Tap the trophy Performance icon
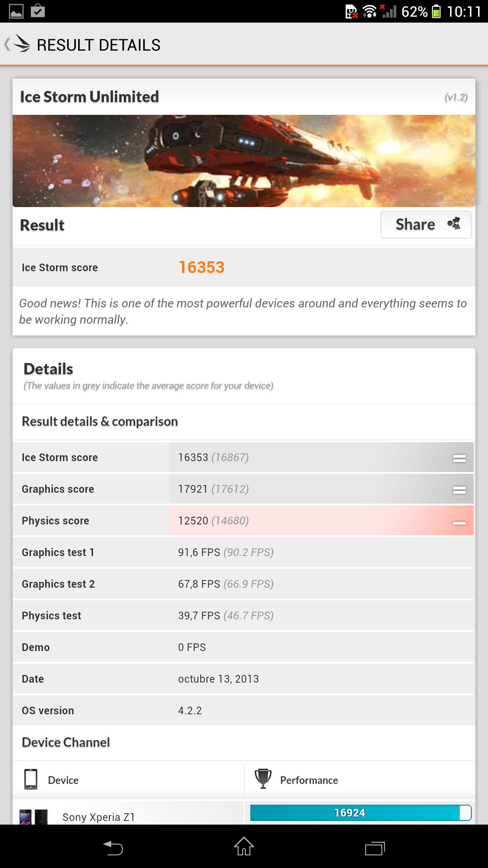 click(263, 779)
